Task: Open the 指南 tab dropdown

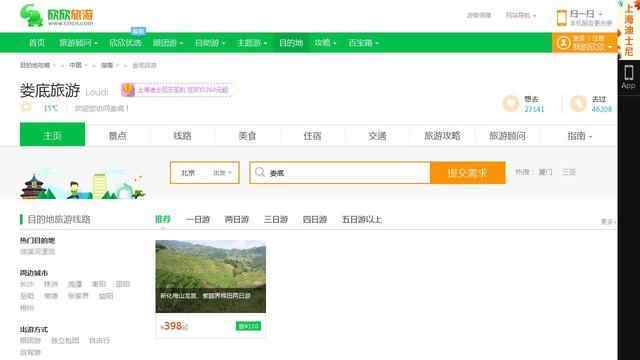Action: pos(580,136)
